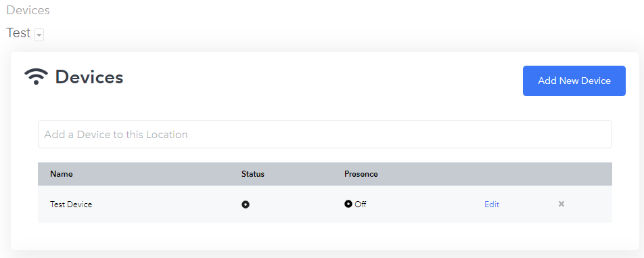The image size is (644, 258).
Task: Remove Test Device using the X icon
Action: click(x=561, y=204)
